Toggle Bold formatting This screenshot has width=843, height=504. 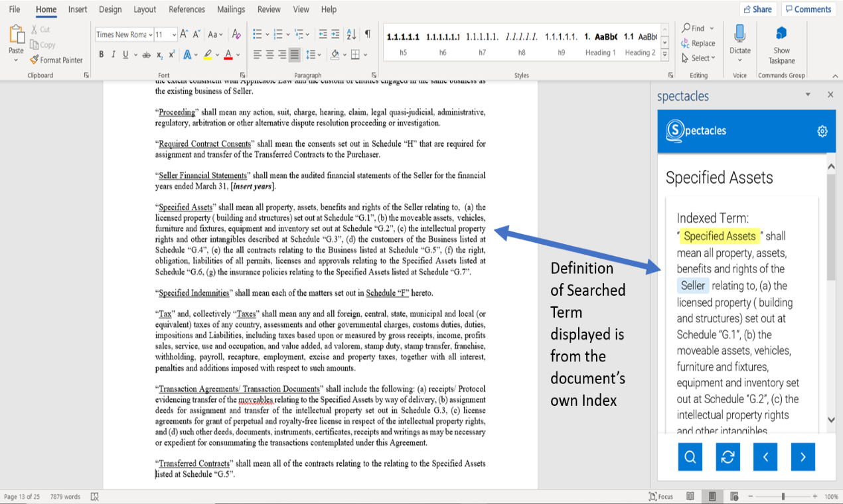point(102,54)
